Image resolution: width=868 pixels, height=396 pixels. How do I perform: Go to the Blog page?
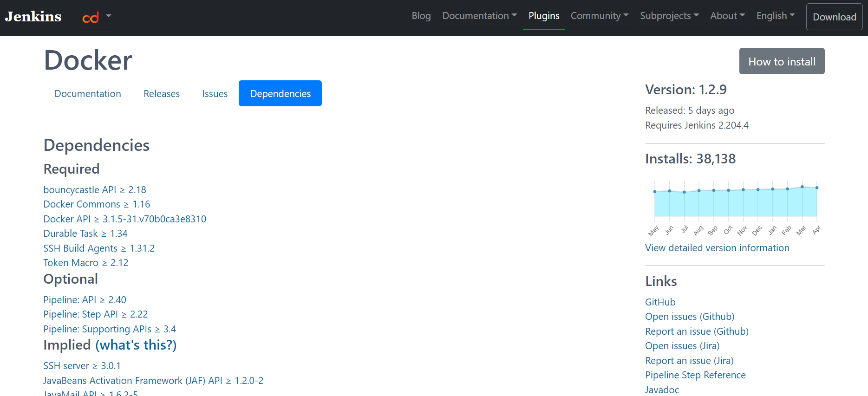coord(421,16)
